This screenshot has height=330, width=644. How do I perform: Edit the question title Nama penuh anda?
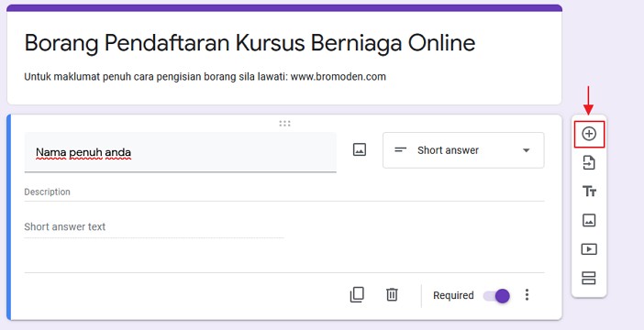181,152
